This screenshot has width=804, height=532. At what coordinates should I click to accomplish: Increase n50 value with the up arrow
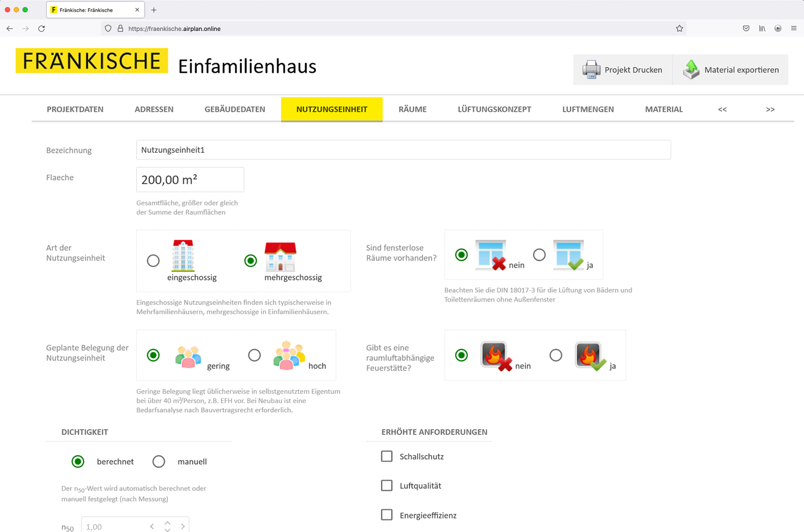tap(167, 523)
